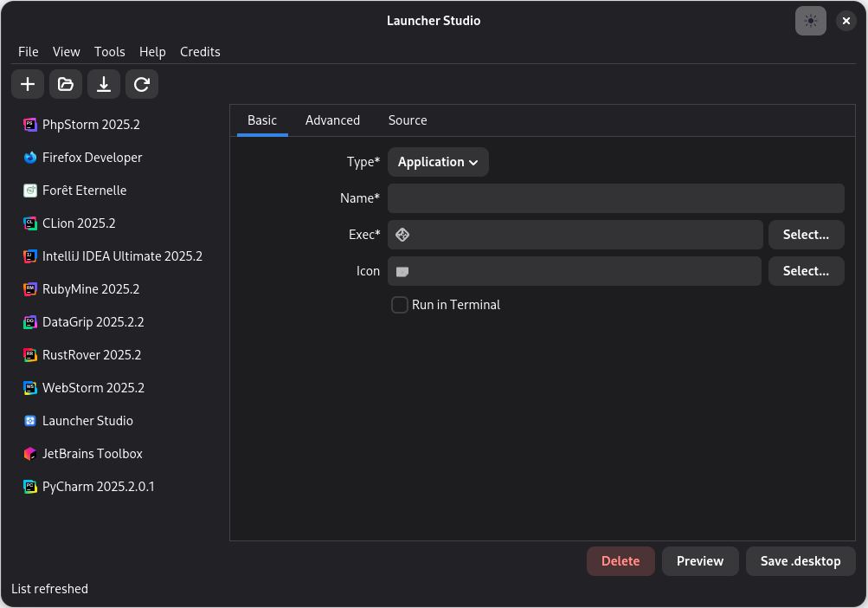Open the PyCharm 2025.2.0.1 launcher
868x608 pixels.
(x=97, y=486)
